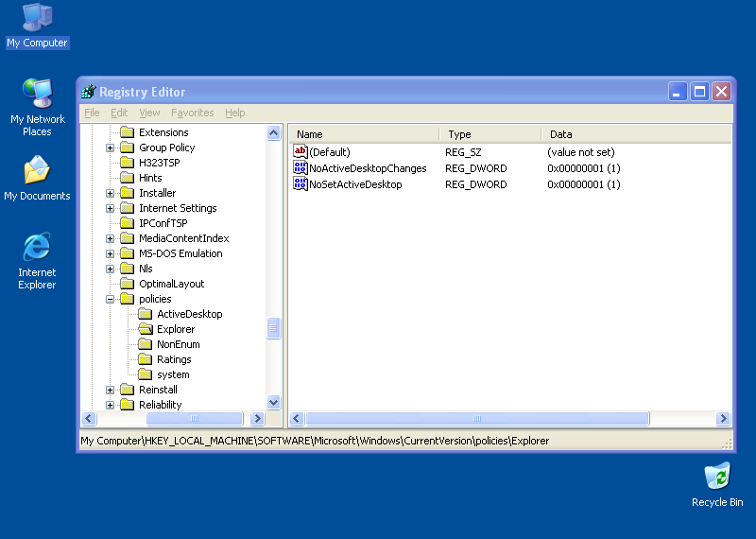Screen dimensions: 756x539
Task: Select the policies folder icon
Action: tap(127, 299)
